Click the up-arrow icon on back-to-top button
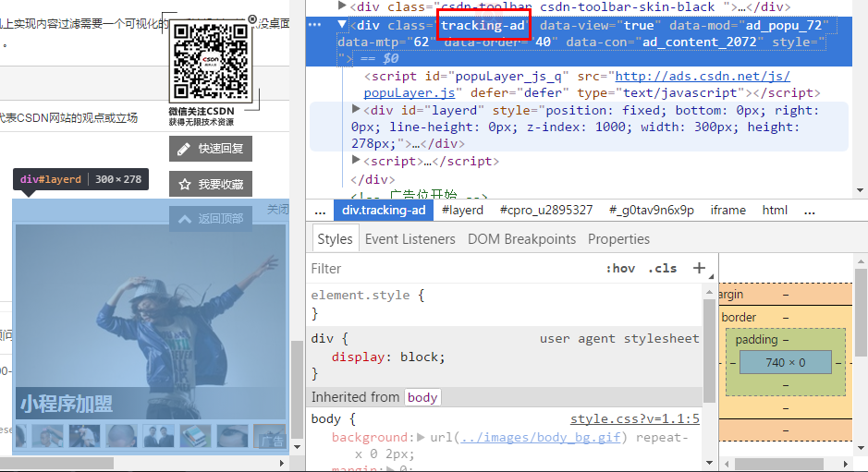 [184, 219]
